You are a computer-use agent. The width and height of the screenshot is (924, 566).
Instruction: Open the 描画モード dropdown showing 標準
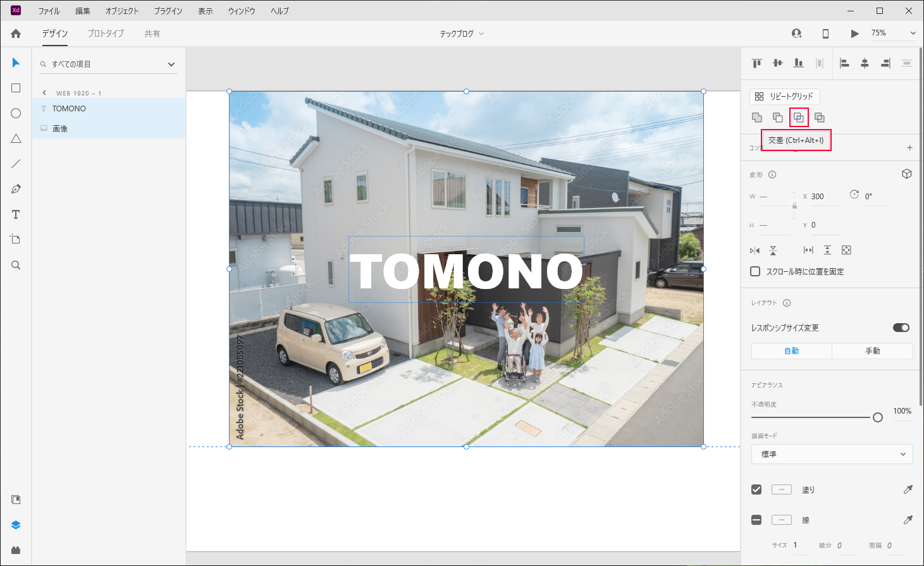click(831, 454)
